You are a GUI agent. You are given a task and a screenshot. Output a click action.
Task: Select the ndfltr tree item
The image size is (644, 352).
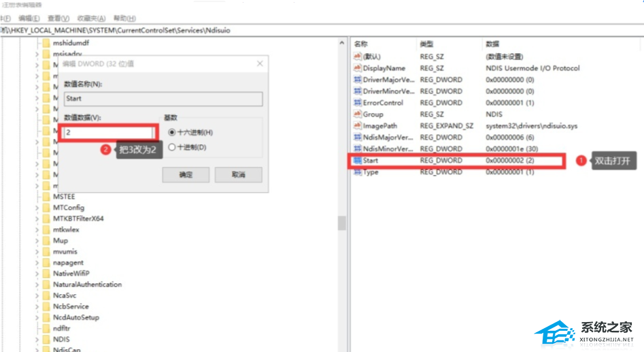[62, 328]
